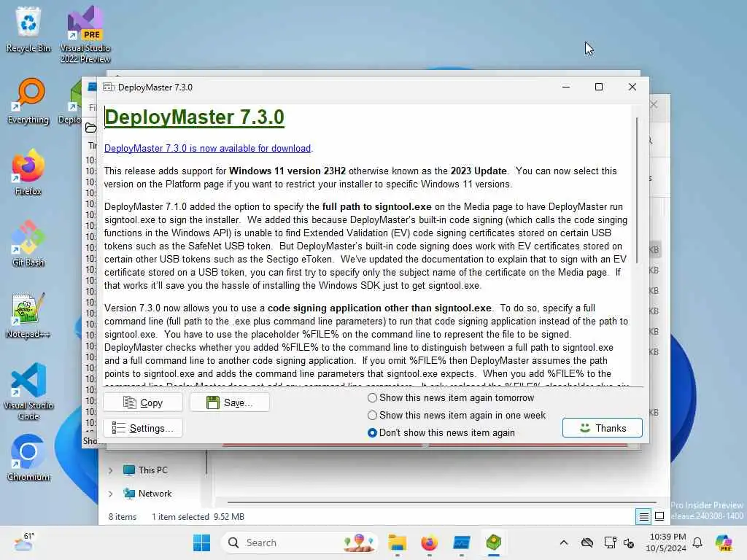Open the Copilot Preview taskbar icon

pos(724,542)
